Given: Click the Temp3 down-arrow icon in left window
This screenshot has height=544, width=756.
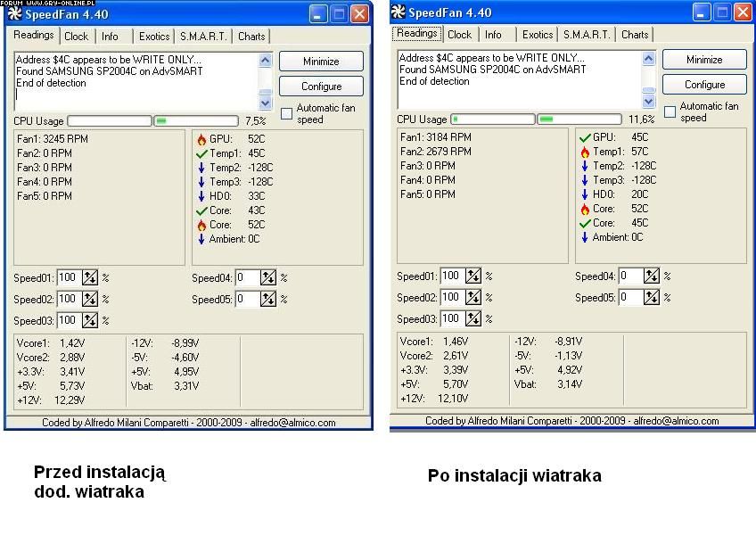Looking at the screenshot, I should (201, 182).
